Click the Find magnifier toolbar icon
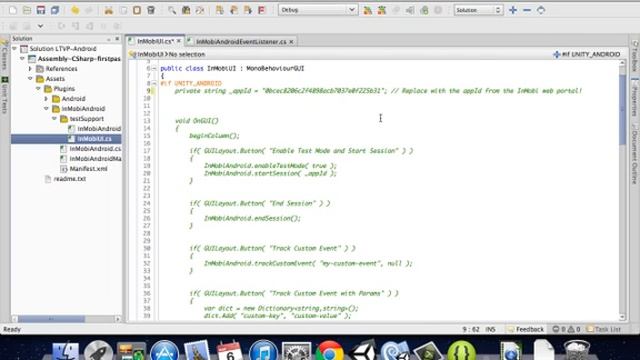This screenshot has height=360, width=640. pyautogui.click(x=172, y=10)
